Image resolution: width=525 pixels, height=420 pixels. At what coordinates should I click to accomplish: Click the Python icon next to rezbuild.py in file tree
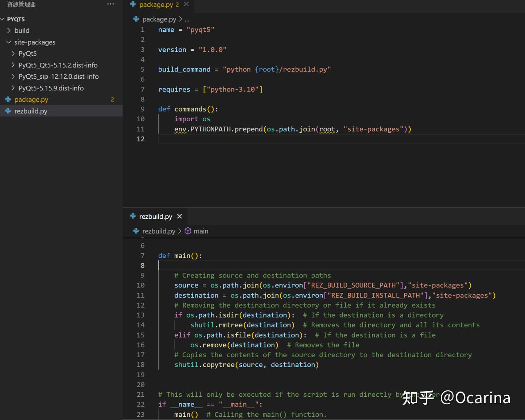point(8,111)
